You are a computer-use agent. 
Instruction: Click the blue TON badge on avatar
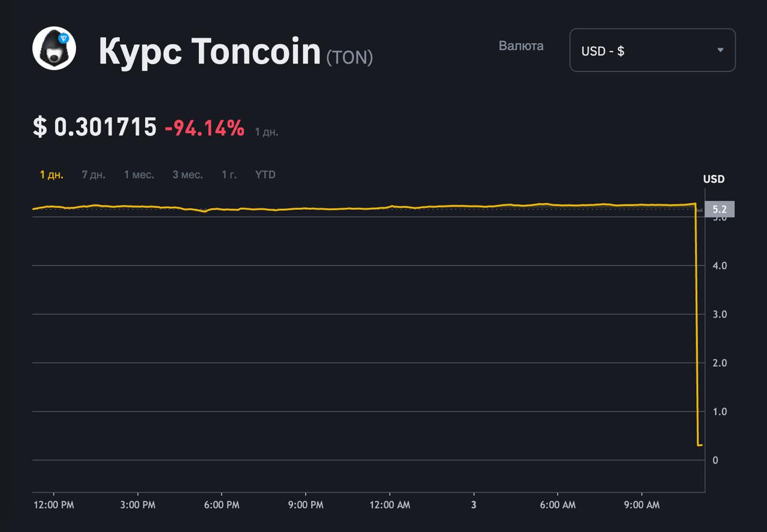(64, 38)
